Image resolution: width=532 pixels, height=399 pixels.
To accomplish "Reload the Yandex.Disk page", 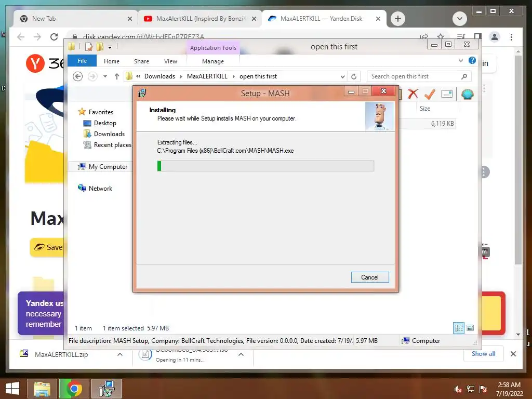I will (x=54, y=37).
